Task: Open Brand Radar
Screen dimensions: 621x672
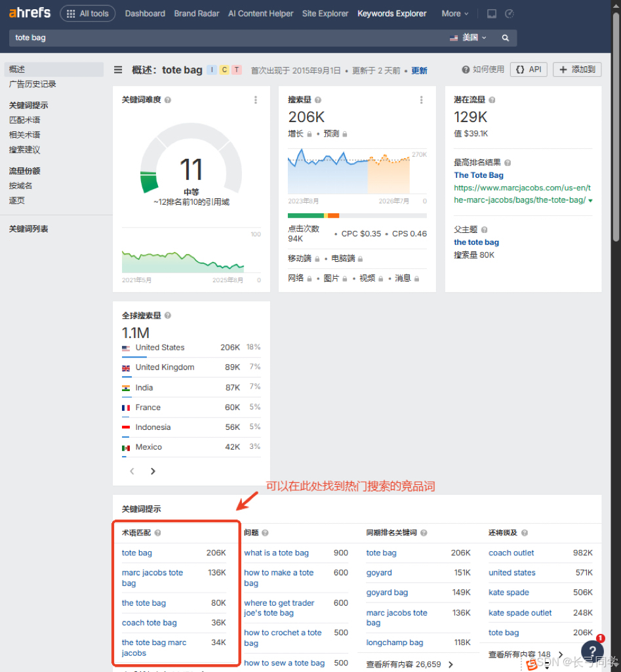Action: click(197, 14)
